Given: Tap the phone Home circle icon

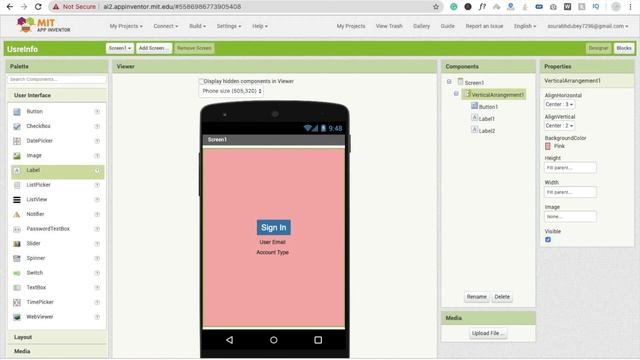Looking at the screenshot, I should coord(273,340).
